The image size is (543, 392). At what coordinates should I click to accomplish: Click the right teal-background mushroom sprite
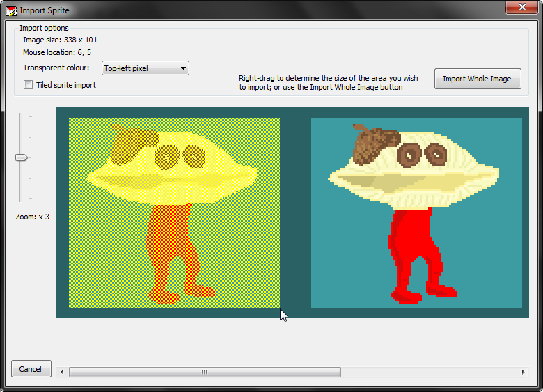(416, 212)
